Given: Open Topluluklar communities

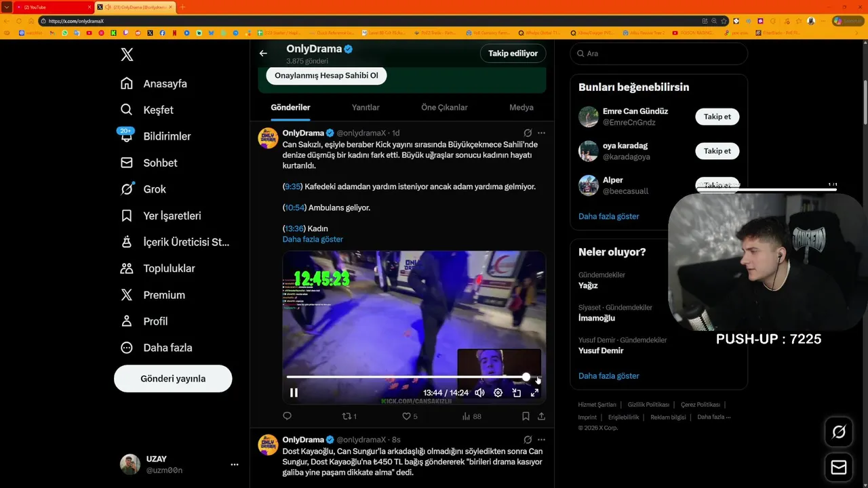Looking at the screenshot, I should (157, 268).
